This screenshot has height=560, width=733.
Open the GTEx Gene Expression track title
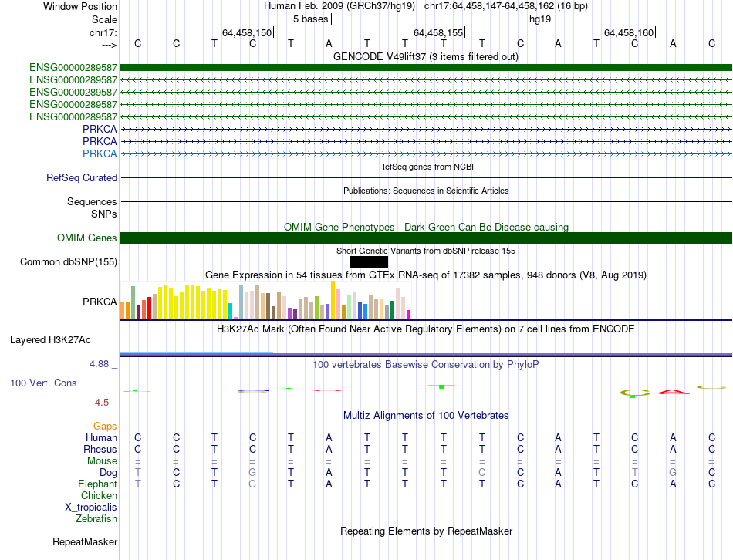coord(426,275)
